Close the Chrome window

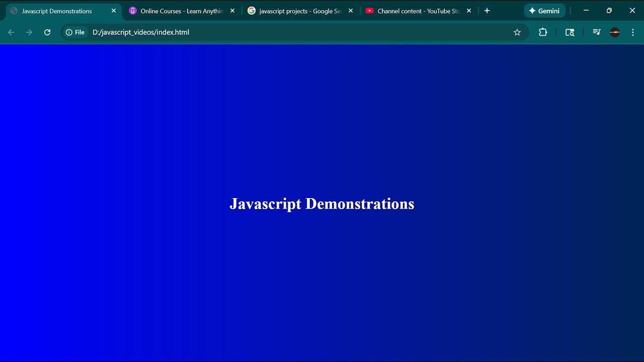point(632,11)
